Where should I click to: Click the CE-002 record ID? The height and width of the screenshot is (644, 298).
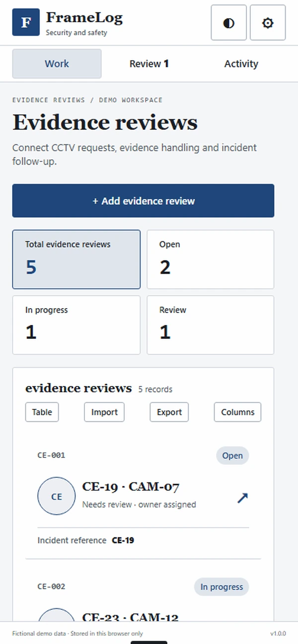[51, 586]
